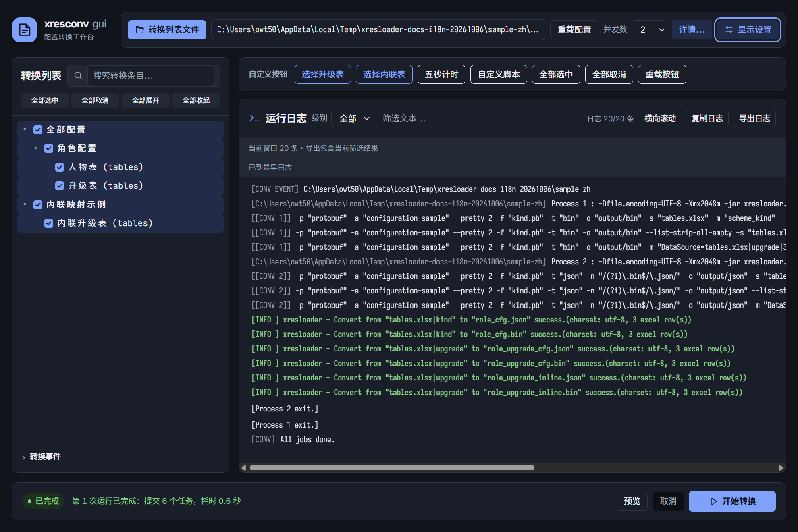Uncheck the 内联升级表 (tables) checkbox

pos(49,223)
